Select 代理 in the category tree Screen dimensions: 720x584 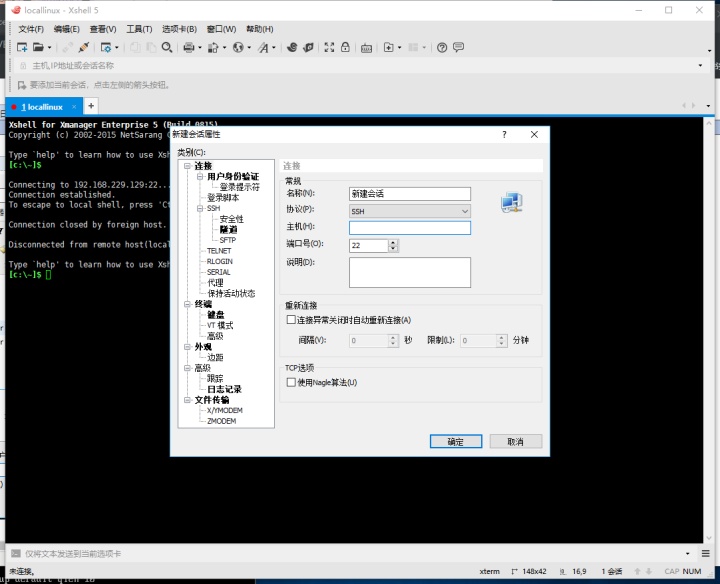(x=215, y=283)
